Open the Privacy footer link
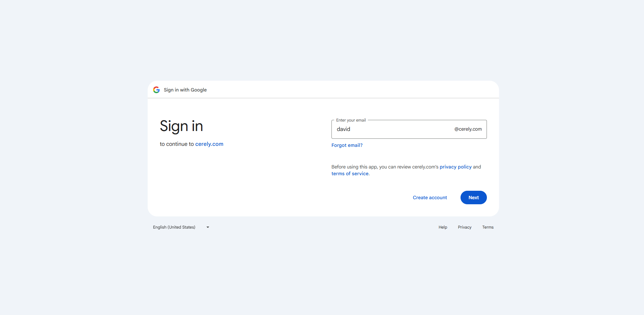Viewport: 644px width, 315px height. [465, 227]
